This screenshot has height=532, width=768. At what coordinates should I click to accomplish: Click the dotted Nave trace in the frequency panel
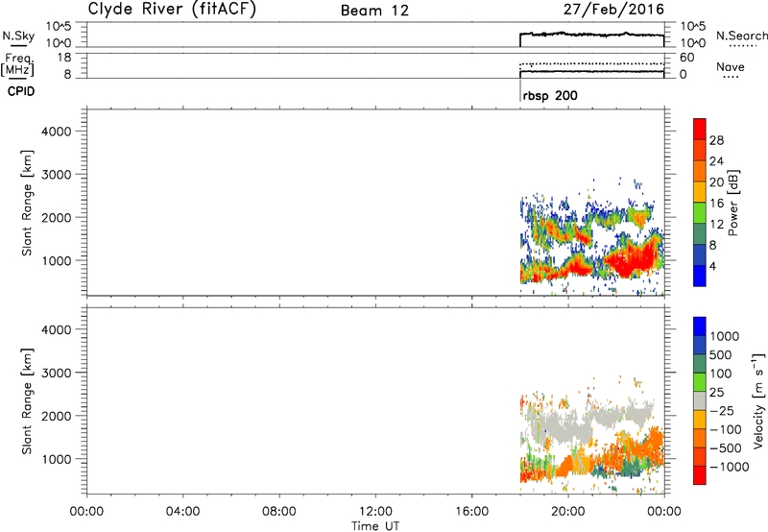(x=591, y=63)
